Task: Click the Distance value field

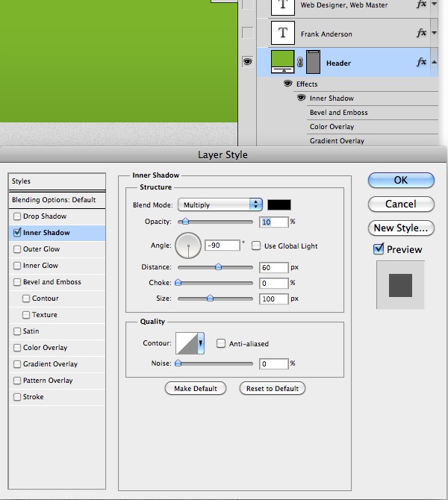Action: tap(274, 267)
